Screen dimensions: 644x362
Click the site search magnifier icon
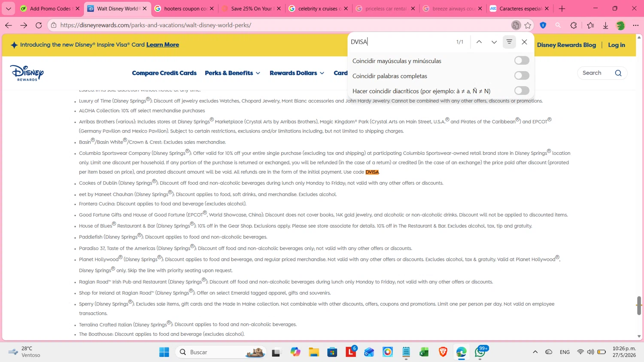coord(618,73)
